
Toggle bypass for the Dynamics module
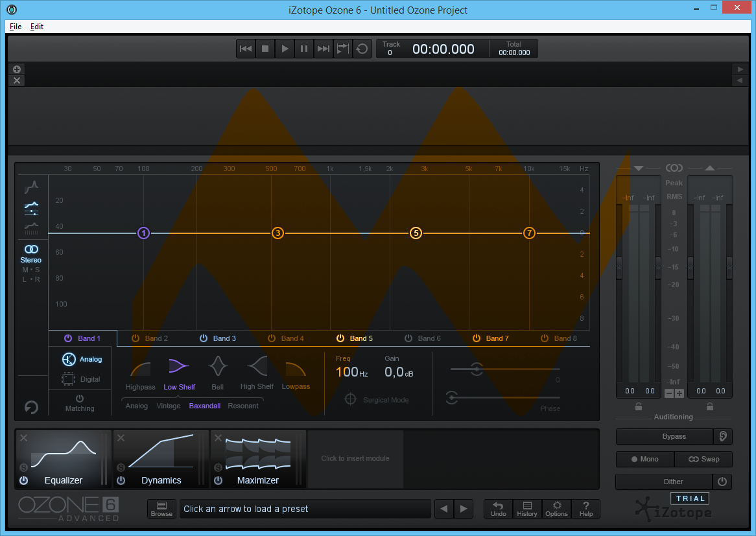(x=121, y=482)
